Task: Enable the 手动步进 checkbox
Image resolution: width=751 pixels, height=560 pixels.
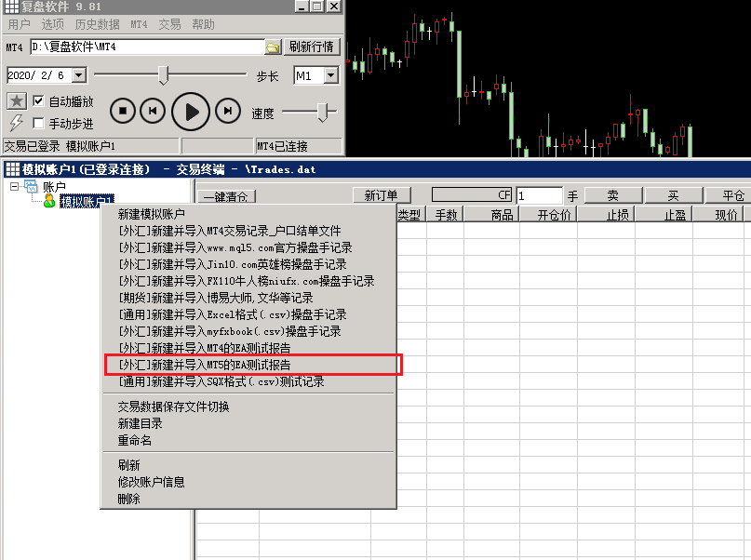Action: pos(38,123)
